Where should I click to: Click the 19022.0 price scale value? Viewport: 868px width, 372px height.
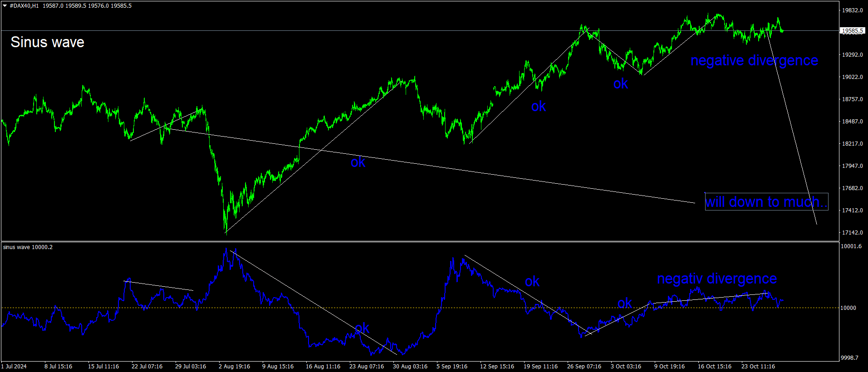(853, 77)
